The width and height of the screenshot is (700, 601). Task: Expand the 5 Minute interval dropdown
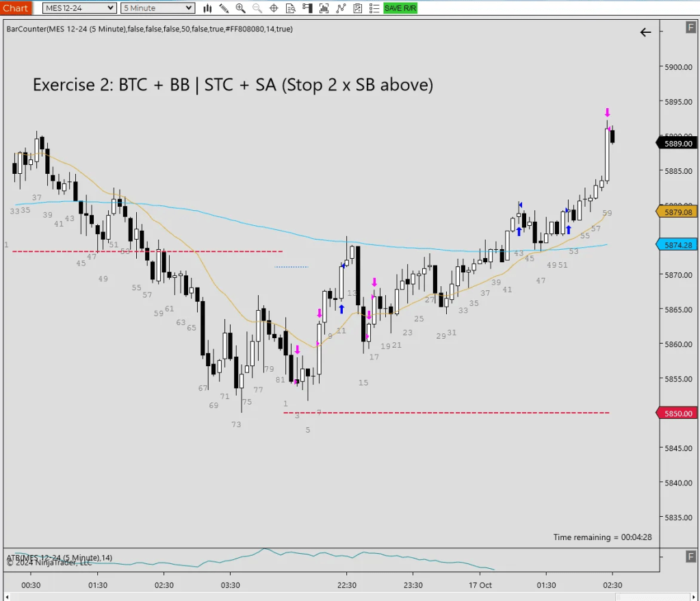pyautogui.click(x=157, y=8)
